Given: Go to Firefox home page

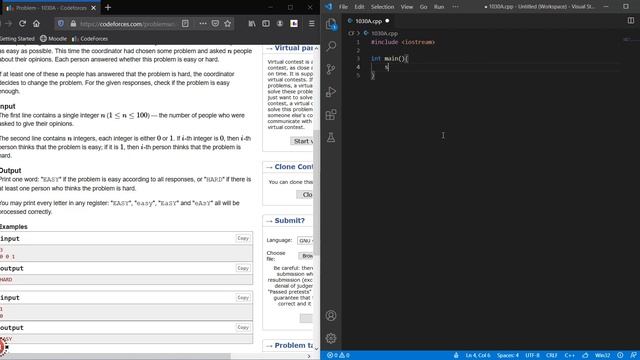Looking at the screenshot, I should tap(36, 24).
